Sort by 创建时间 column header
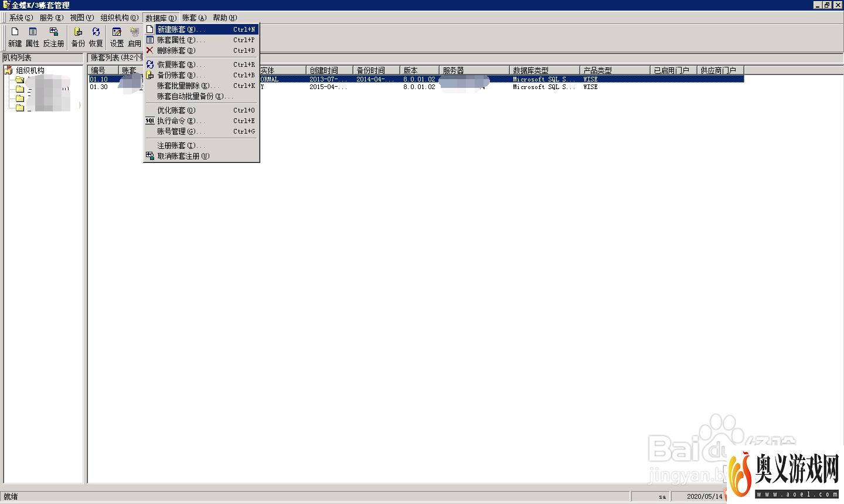Image resolution: width=844 pixels, height=504 pixels. (329, 70)
